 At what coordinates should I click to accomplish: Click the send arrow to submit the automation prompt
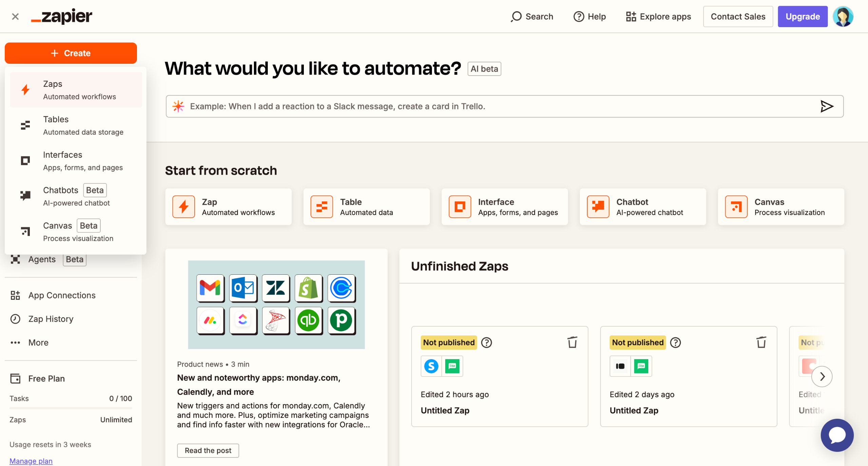click(827, 106)
